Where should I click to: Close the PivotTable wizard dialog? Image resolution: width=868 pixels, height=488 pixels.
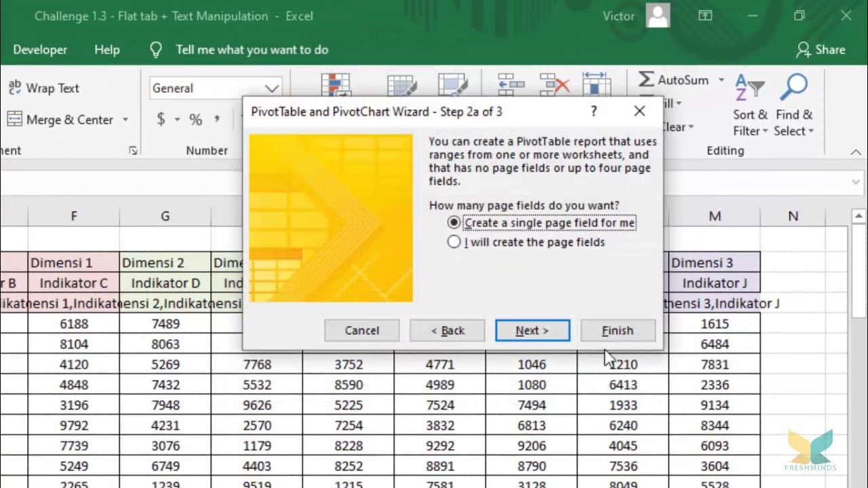(639, 111)
